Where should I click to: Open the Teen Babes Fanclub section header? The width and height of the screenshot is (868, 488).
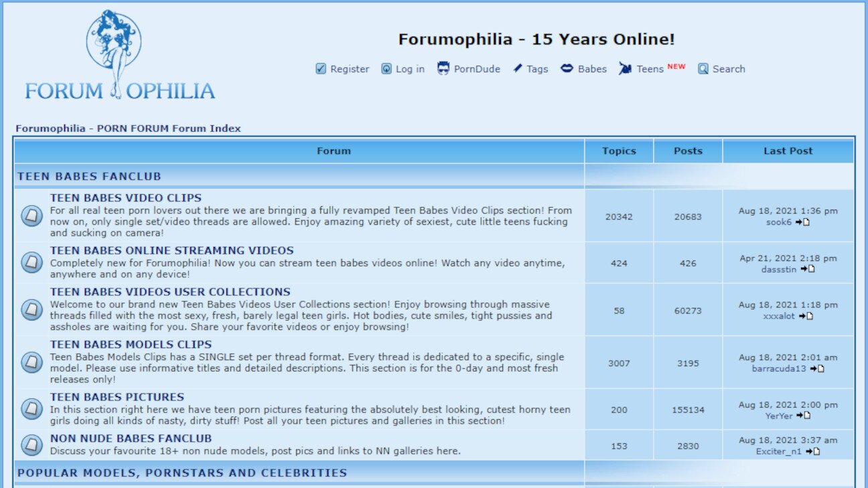tap(90, 176)
